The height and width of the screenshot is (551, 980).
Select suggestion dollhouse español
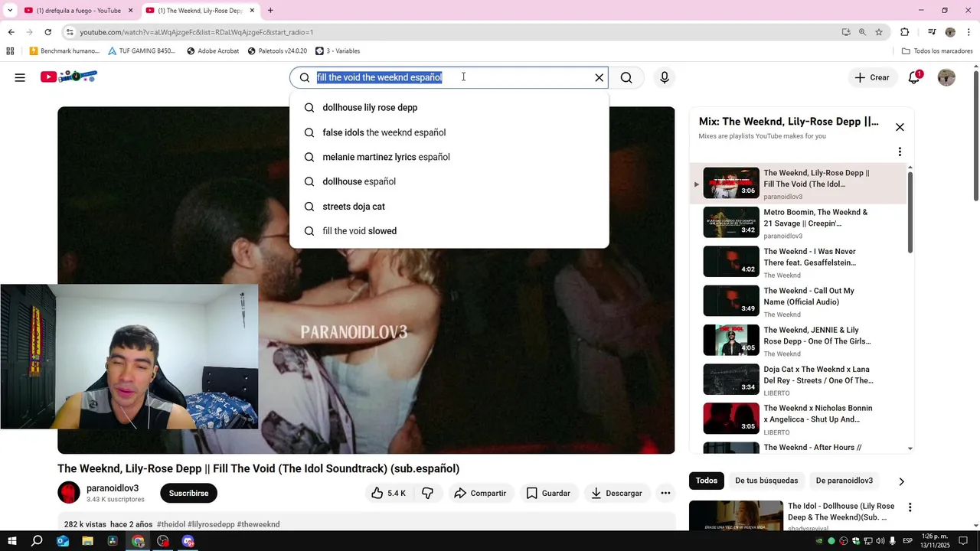(449, 181)
